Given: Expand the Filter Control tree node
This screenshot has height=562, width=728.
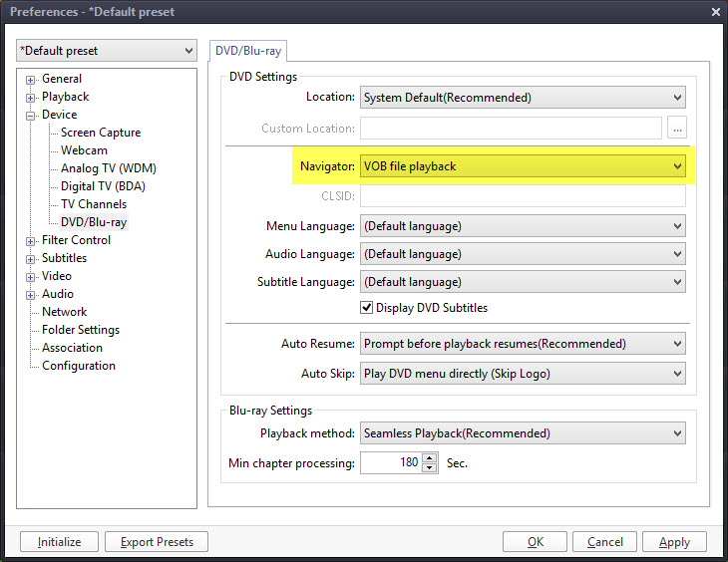Looking at the screenshot, I should pyautogui.click(x=31, y=241).
